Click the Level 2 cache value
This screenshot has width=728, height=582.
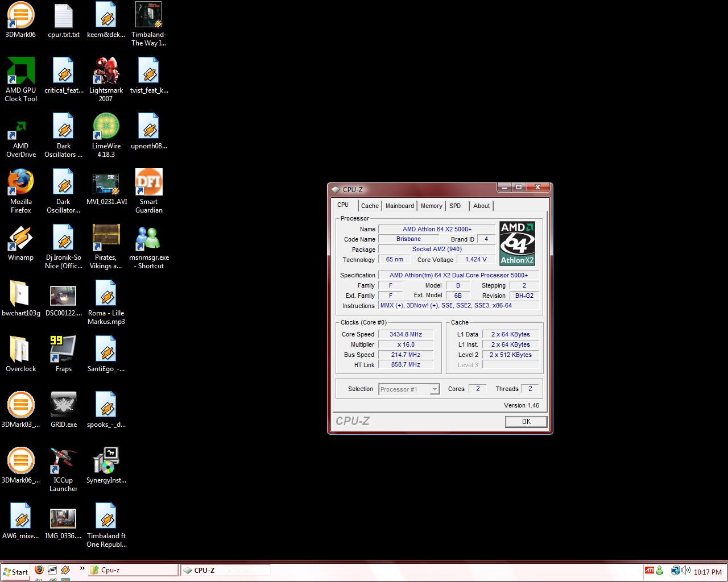(511, 355)
